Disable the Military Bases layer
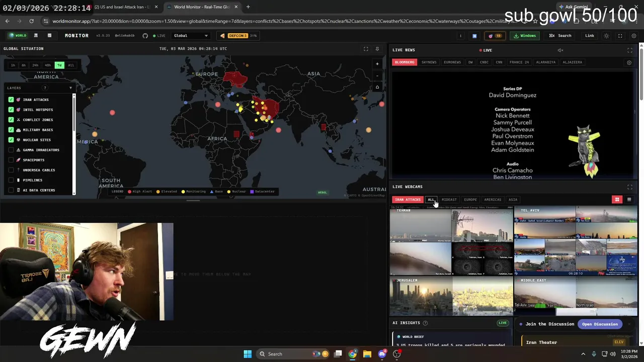This screenshot has height=362, width=644. click(11, 130)
